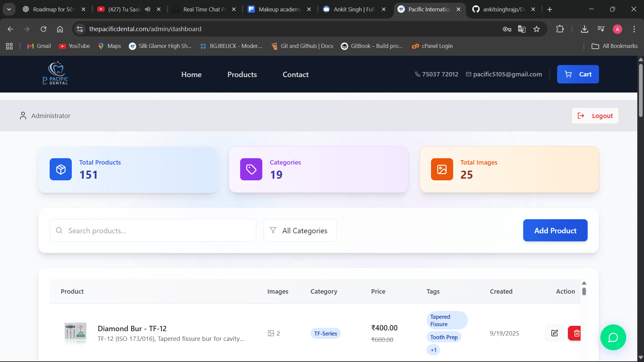Click the Pacific Dental logo
644x362 pixels.
pos(55,73)
